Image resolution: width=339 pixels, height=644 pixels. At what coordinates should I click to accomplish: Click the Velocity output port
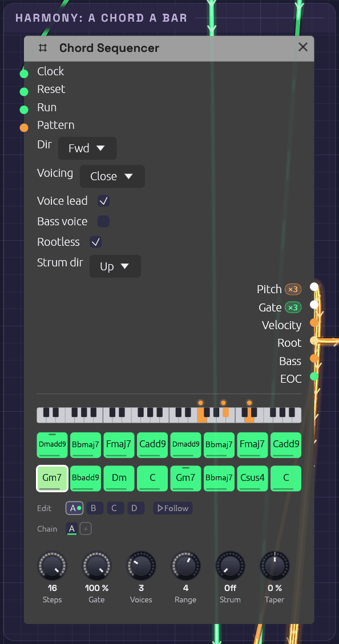point(314,322)
